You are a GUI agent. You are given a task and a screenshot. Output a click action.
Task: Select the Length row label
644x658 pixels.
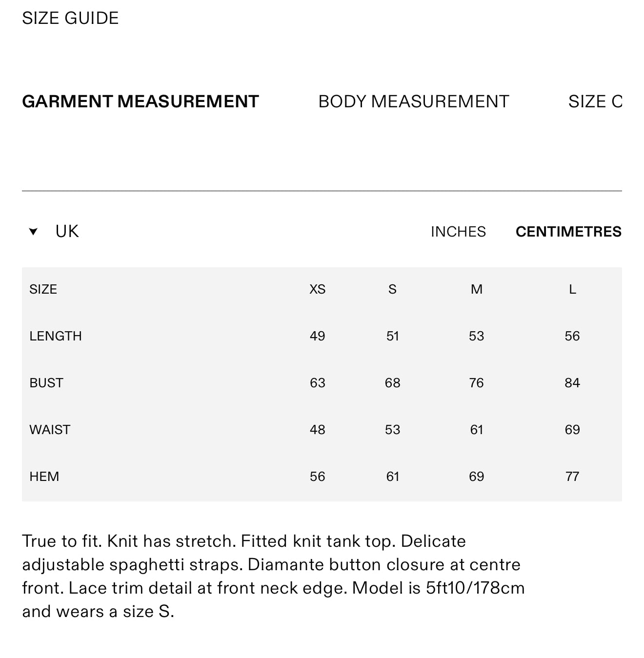coord(56,336)
